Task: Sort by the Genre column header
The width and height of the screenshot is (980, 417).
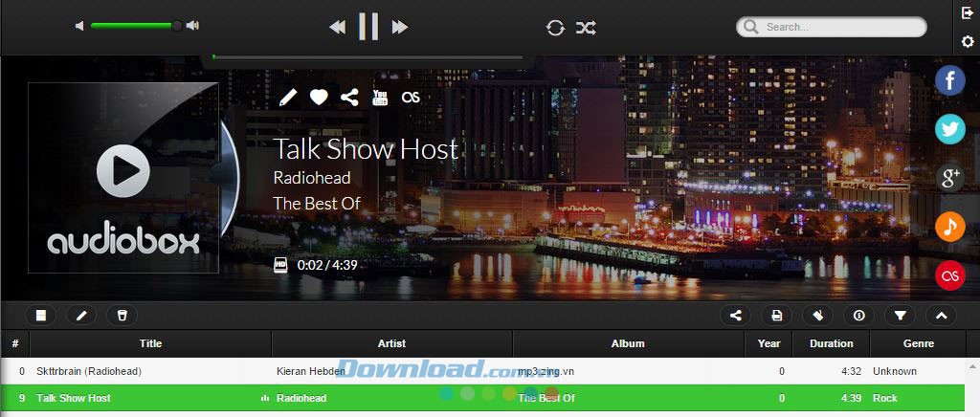Action: (x=918, y=343)
